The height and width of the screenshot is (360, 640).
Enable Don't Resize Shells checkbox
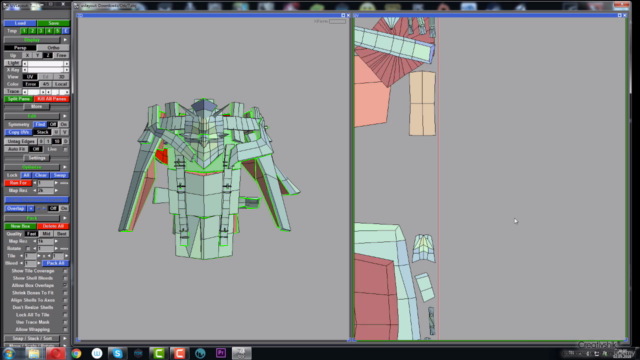[65, 308]
